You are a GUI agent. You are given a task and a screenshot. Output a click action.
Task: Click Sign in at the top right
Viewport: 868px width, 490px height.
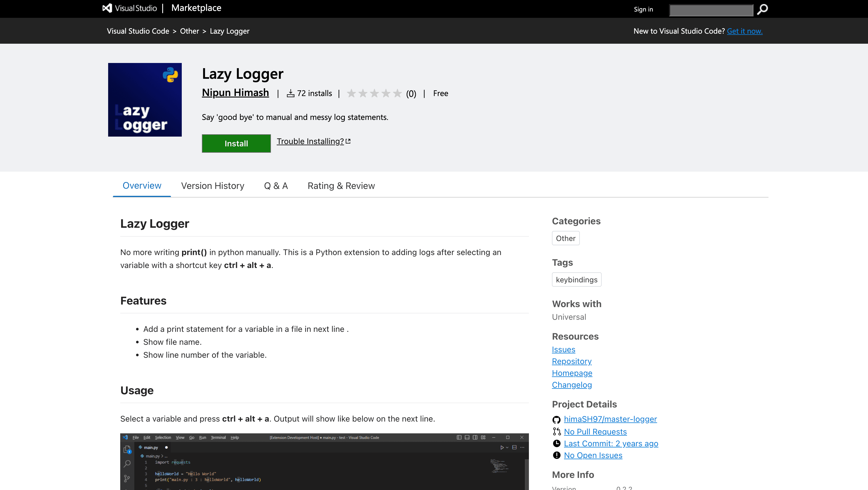[x=643, y=9]
